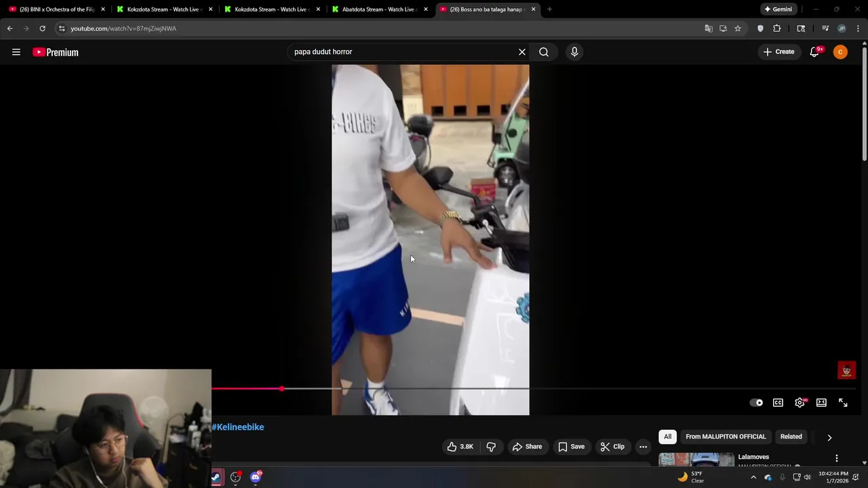
Task: Open a new browser tab
Action: click(549, 9)
